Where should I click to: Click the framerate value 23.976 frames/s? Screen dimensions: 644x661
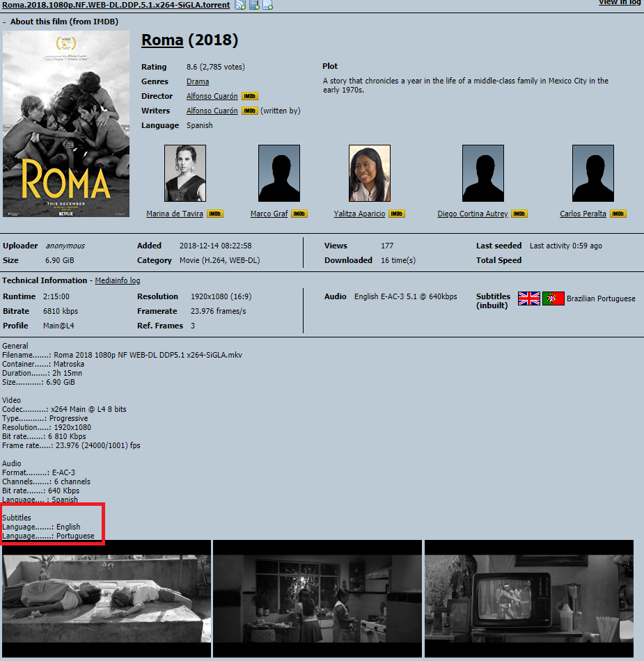(x=218, y=311)
